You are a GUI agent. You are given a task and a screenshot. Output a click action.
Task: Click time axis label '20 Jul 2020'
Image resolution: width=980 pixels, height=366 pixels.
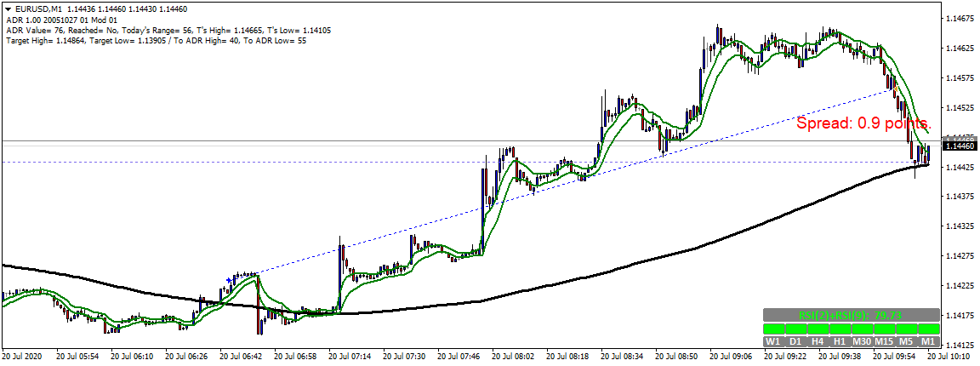pos(22,356)
